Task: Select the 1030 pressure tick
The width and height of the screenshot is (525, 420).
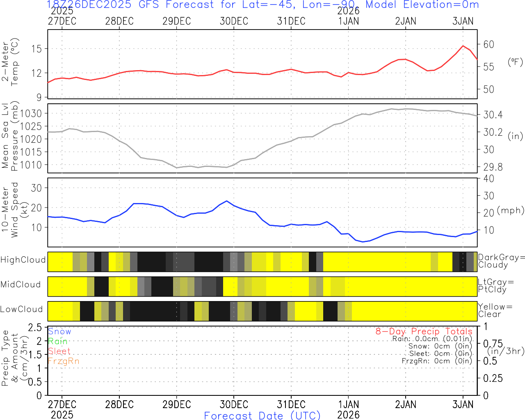Action: tap(31, 114)
